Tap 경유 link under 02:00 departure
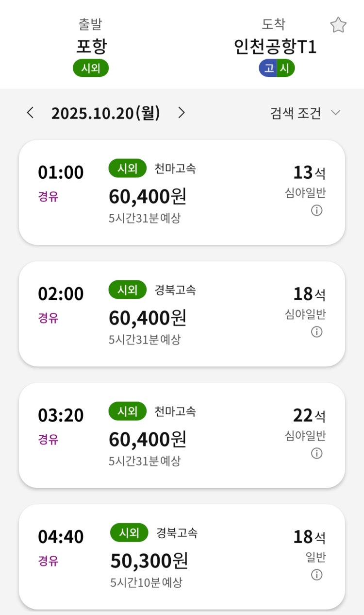Screen dimensions: 364x615 pyautogui.click(x=48, y=318)
